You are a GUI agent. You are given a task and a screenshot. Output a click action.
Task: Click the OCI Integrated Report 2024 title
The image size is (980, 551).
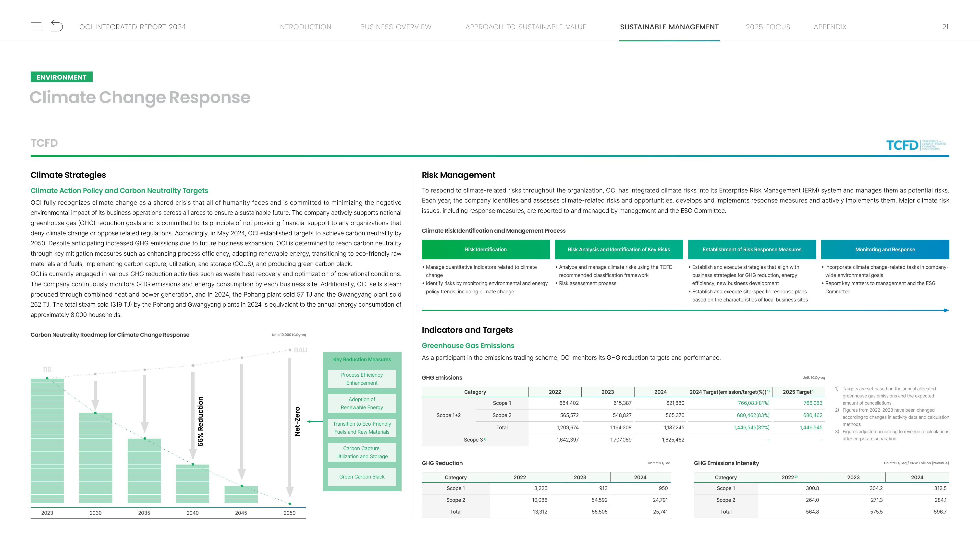point(132,27)
